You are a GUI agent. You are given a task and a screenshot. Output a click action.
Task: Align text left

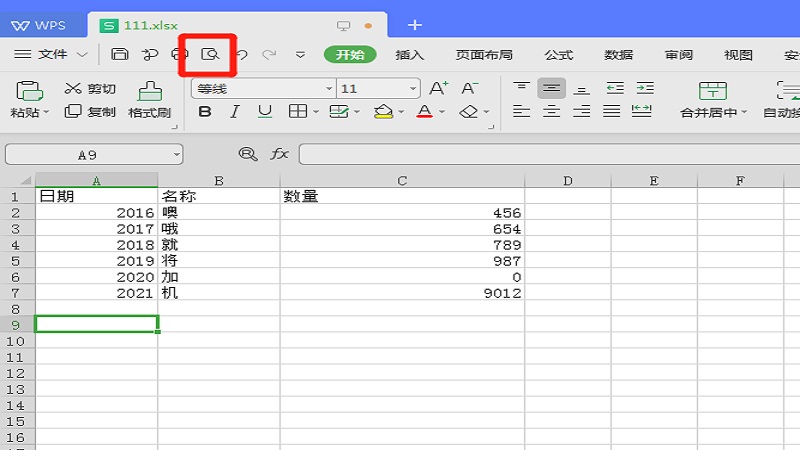point(521,111)
